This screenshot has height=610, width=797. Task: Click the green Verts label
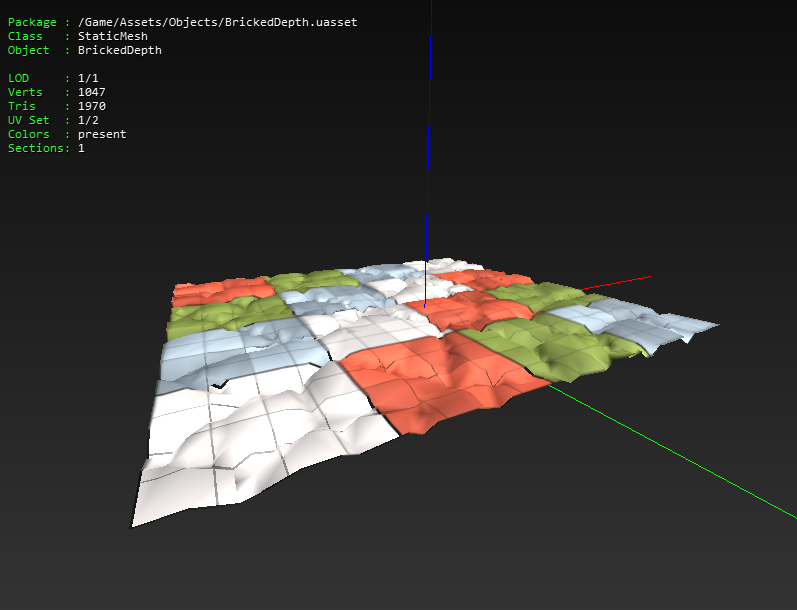click(x=25, y=92)
